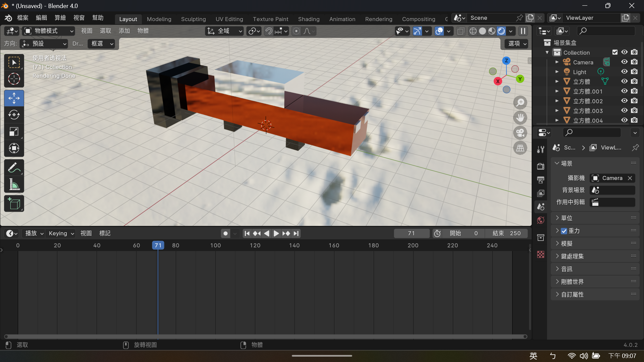Open the 框選 select mode dropdown
This screenshot has width=644, height=362.
click(101, 44)
